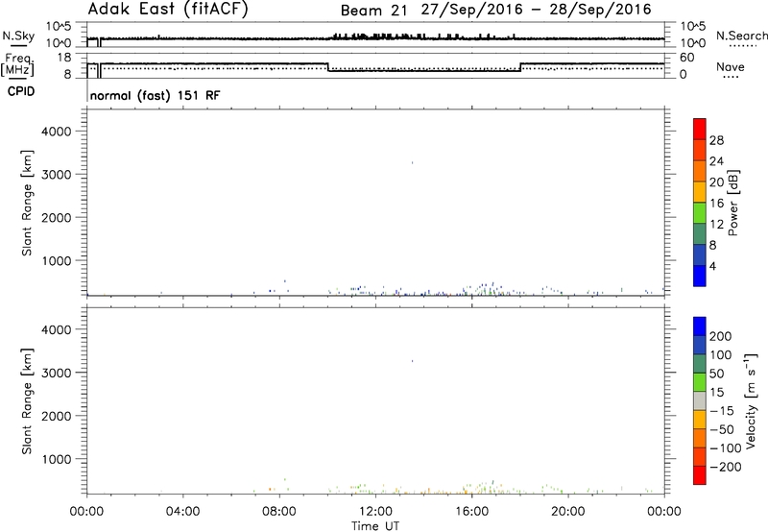Click the '18' frequency axis value
The height and width of the screenshot is (532, 768).
tap(65, 58)
